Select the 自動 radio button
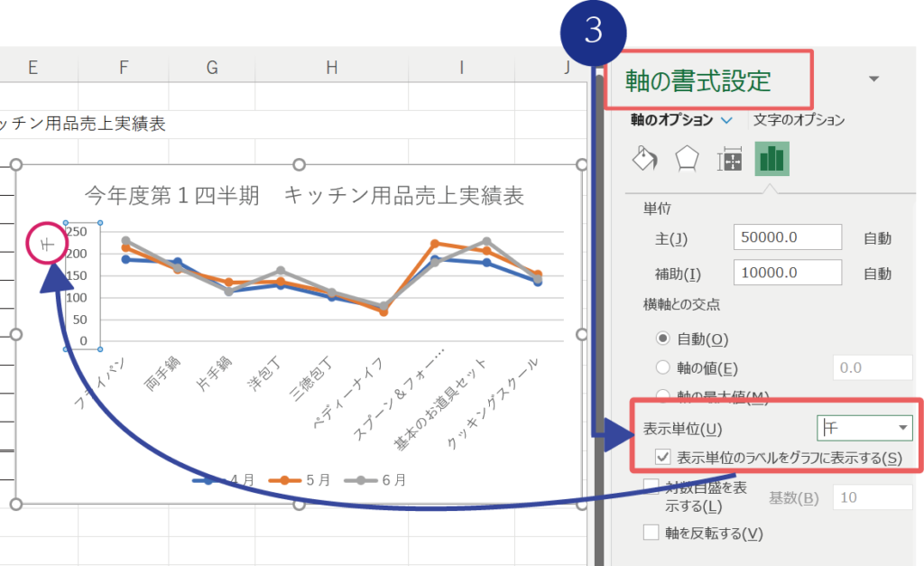 click(664, 339)
